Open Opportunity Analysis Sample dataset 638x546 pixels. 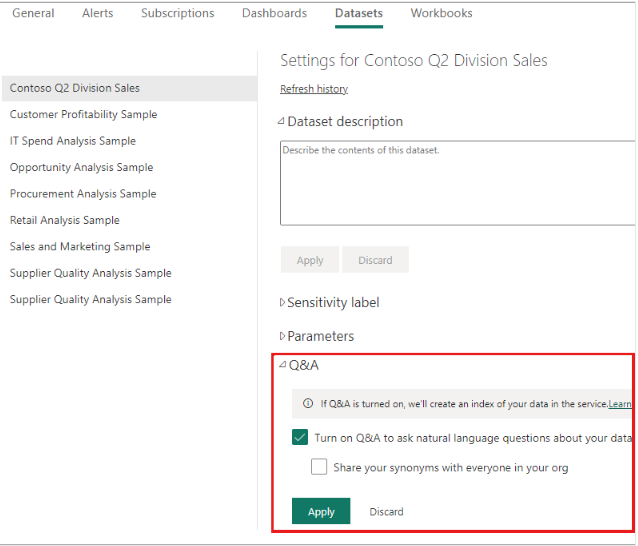point(81,167)
